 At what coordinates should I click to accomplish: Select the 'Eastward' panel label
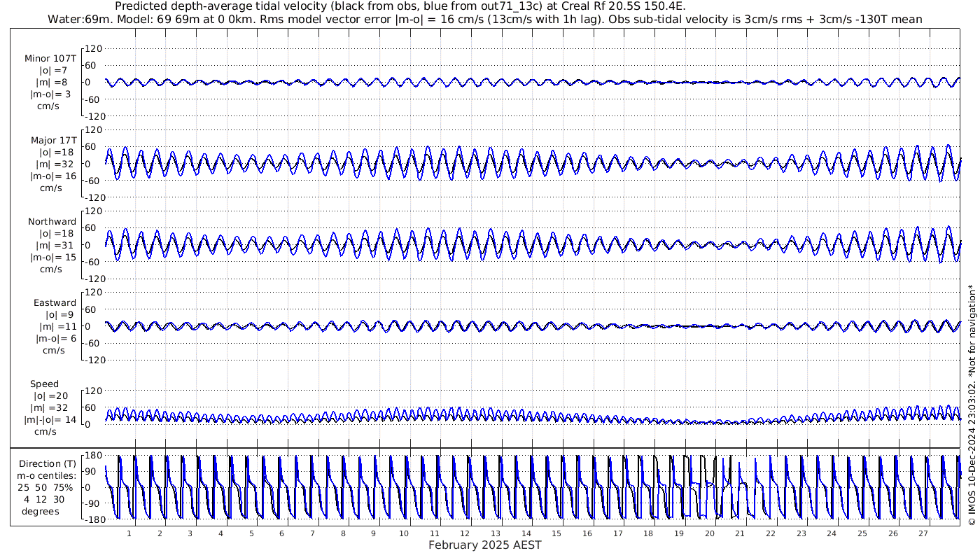tap(55, 302)
